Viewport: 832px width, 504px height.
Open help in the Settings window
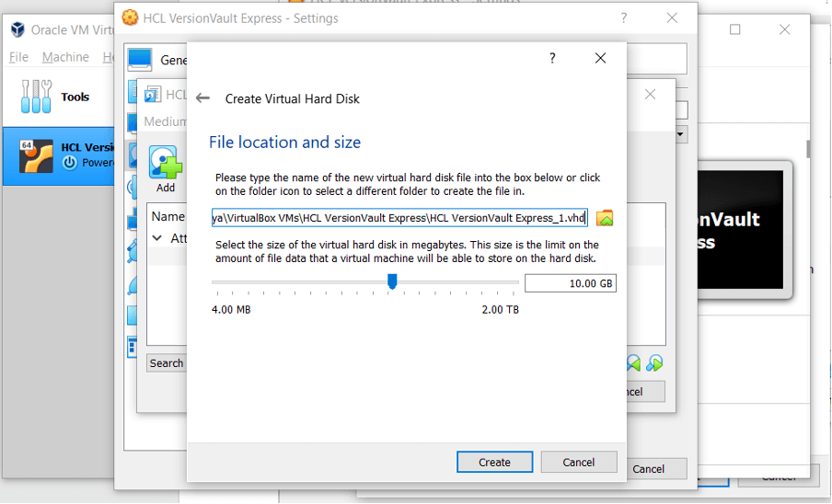pyautogui.click(x=624, y=18)
